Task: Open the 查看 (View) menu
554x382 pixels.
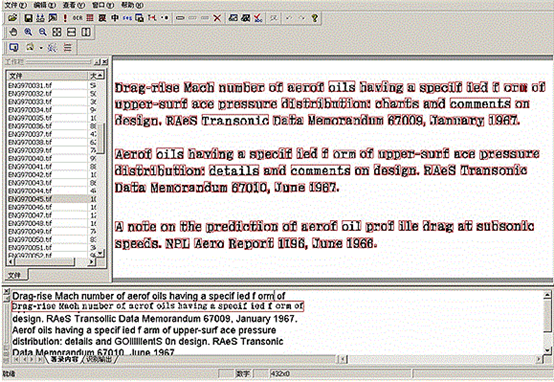Action: point(74,5)
